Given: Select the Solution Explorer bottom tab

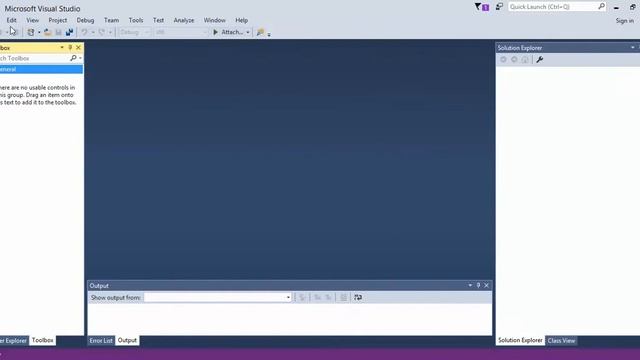Looking at the screenshot, I should (x=520, y=340).
